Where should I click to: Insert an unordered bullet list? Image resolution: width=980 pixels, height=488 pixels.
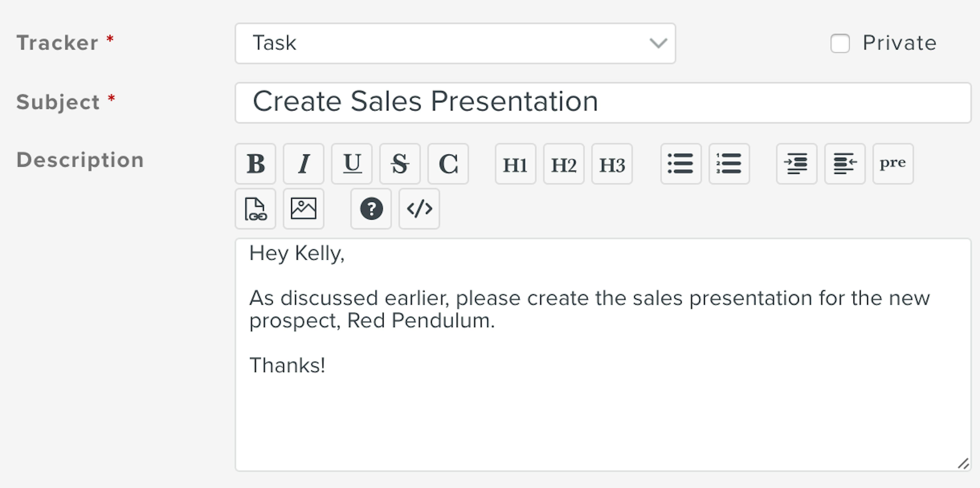tap(681, 164)
